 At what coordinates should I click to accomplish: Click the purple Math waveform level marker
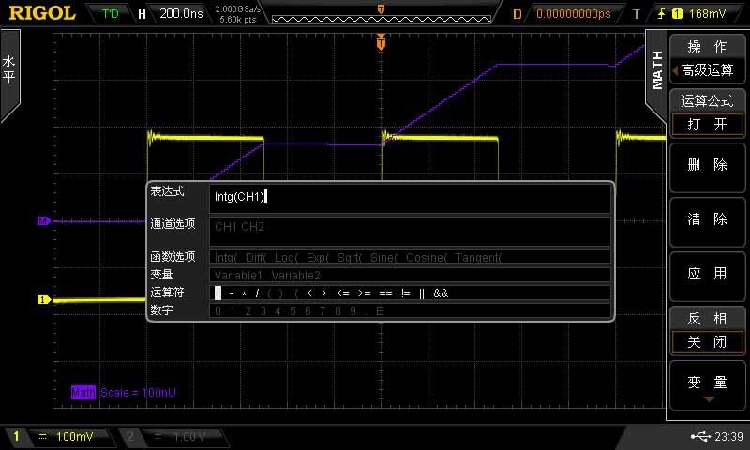tap(44, 221)
